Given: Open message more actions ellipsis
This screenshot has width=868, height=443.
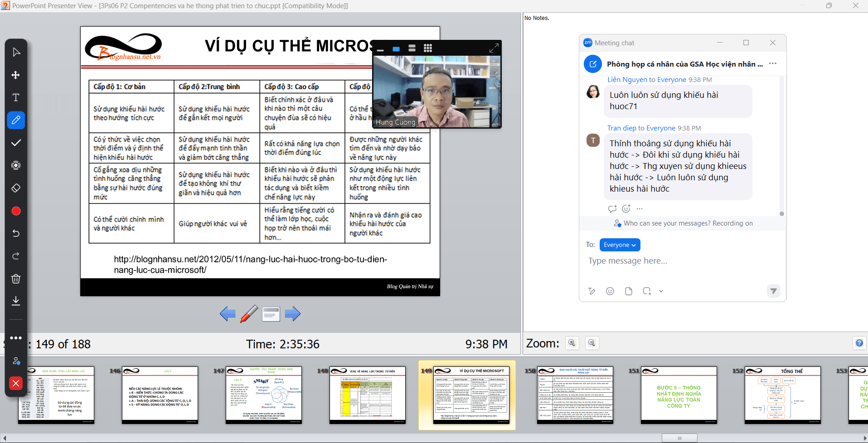Looking at the screenshot, I should pos(640,209).
